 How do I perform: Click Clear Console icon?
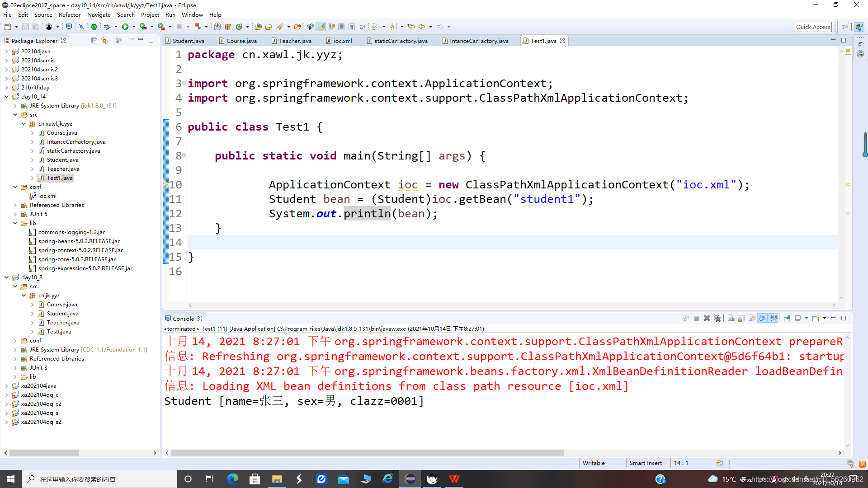pyautogui.click(x=731, y=319)
